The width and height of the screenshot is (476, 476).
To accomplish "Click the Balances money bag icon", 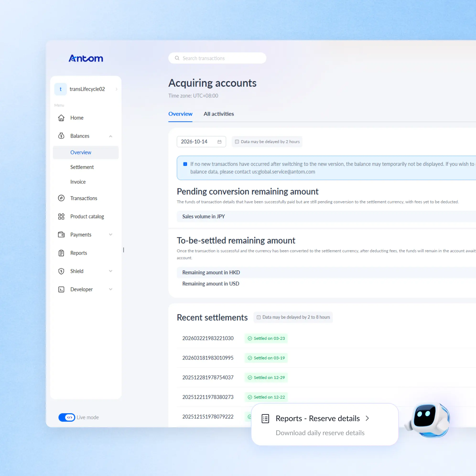I will (61, 136).
